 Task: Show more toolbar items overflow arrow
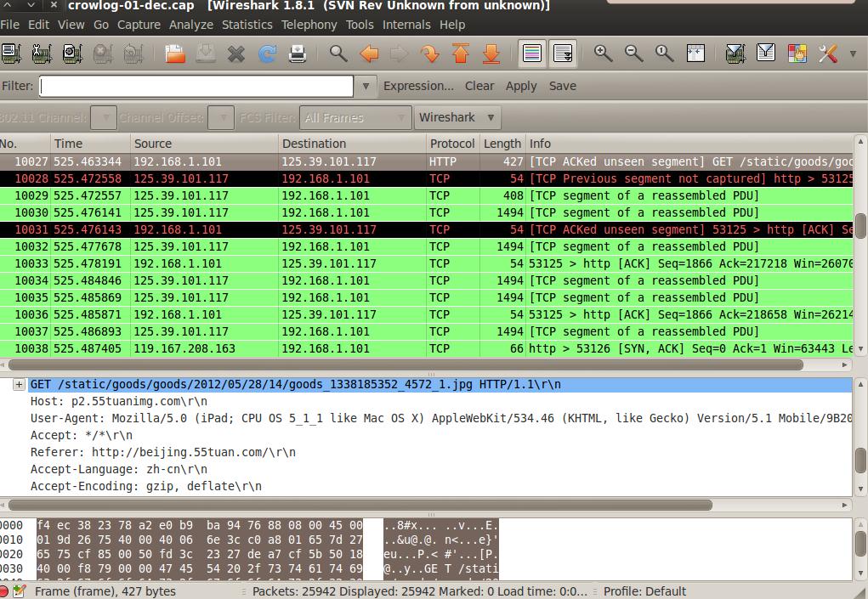click(853, 54)
